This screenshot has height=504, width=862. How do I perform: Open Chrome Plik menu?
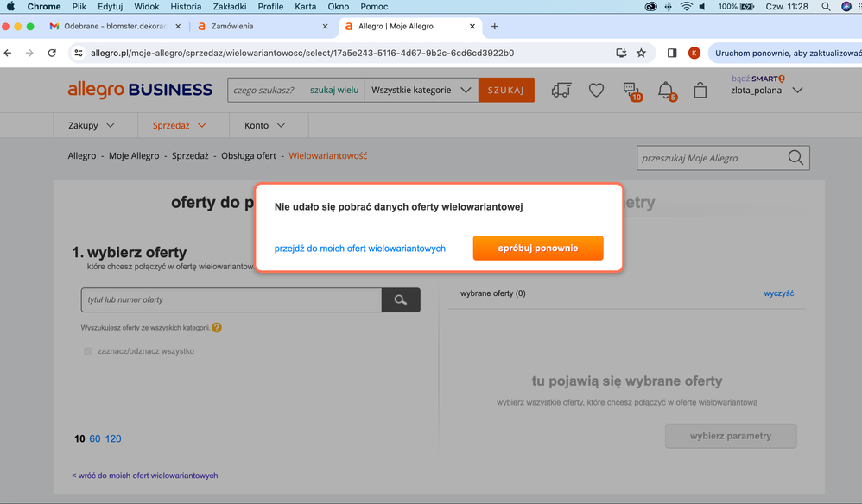coord(79,7)
